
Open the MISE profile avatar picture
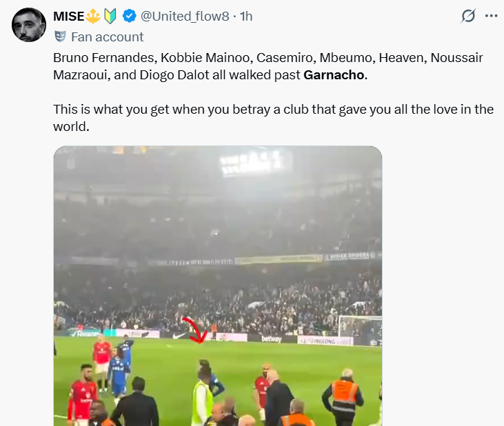(x=30, y=26)
